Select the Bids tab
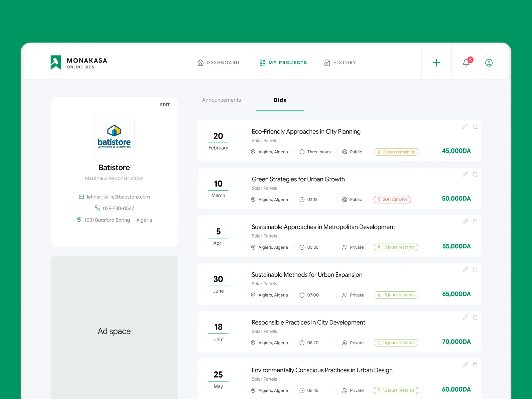 pyautogui.click(x=280, y=100)
